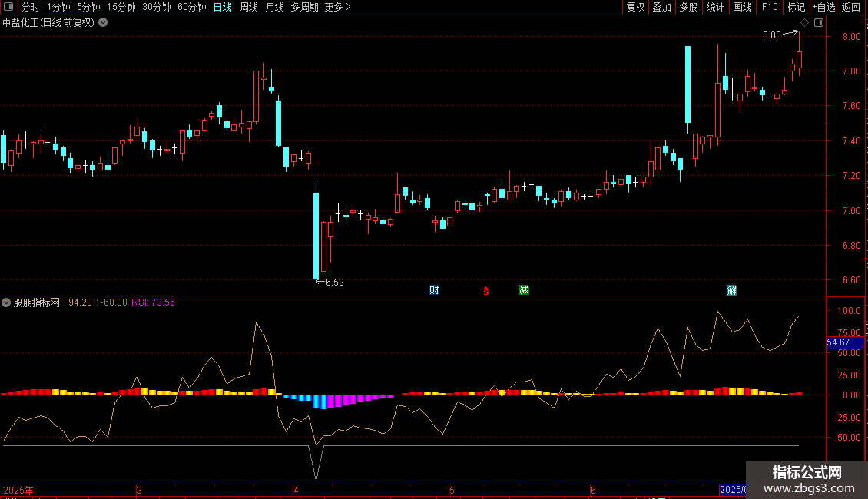Open F10 company info
This screenshot has width=868, height=499.
(770, 7)
